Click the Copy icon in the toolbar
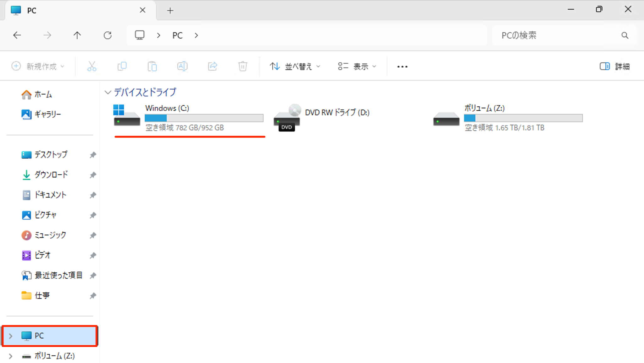Image resolution: width=644 pixels, height=363 pixels. [122, 66]
